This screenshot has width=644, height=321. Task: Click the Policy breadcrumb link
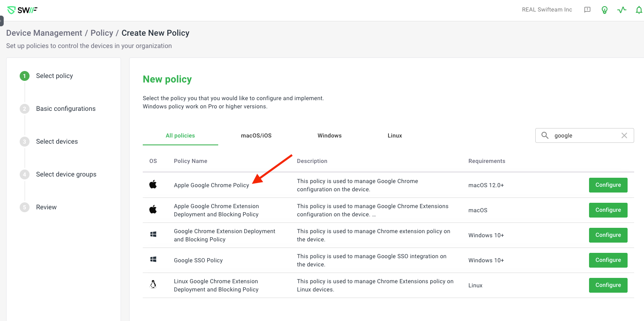click(x=102, y=33)
